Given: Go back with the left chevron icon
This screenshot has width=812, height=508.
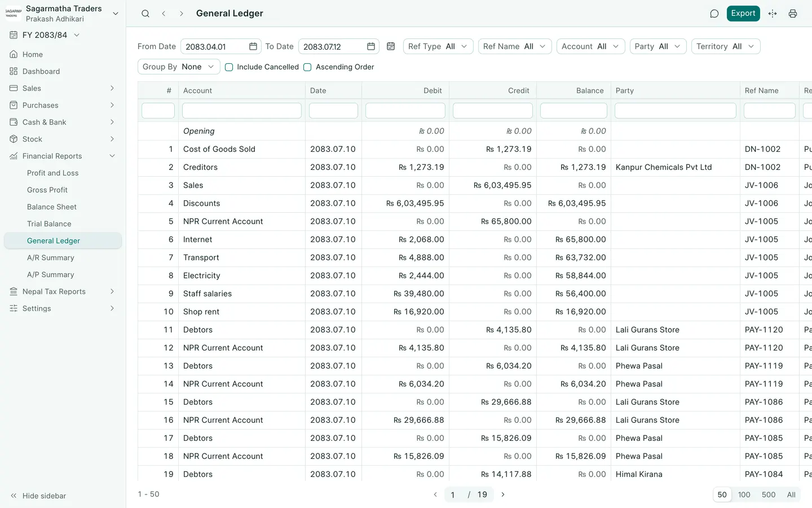Looking at the screenshot, I should click(x=164, y=14).
